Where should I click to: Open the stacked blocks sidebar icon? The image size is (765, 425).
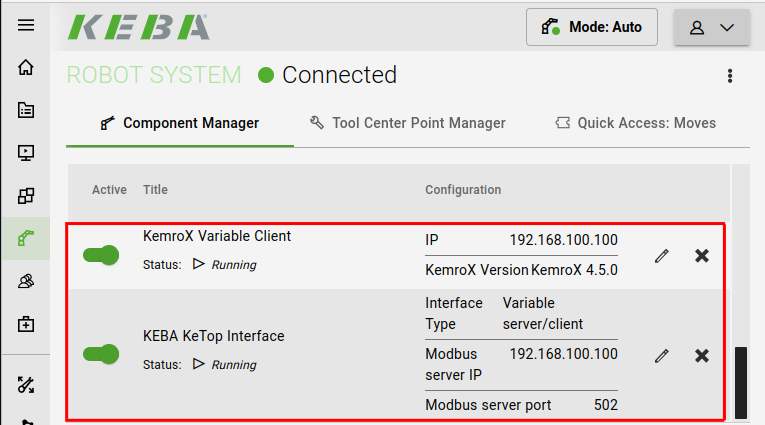[x=26, y=196]
